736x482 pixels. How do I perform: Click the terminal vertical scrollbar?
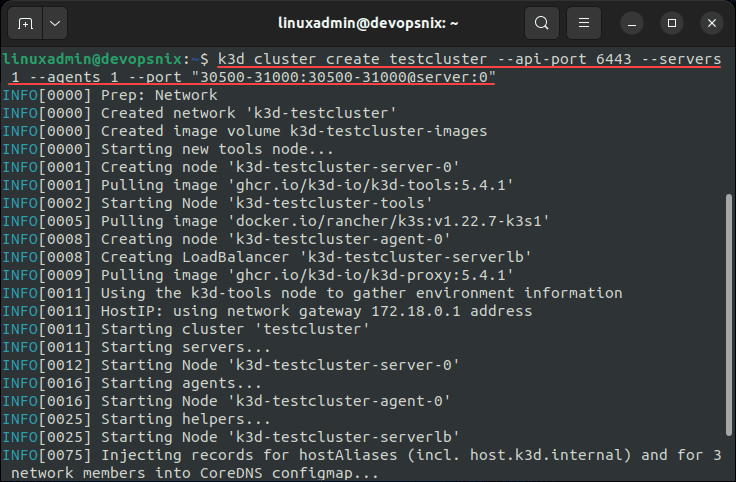tap(727, 320)
